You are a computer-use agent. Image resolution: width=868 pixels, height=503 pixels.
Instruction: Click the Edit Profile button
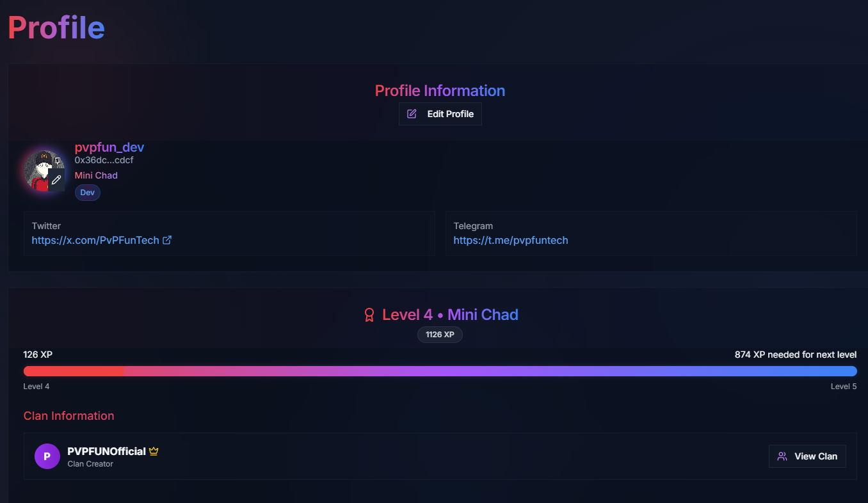point(440,114)
